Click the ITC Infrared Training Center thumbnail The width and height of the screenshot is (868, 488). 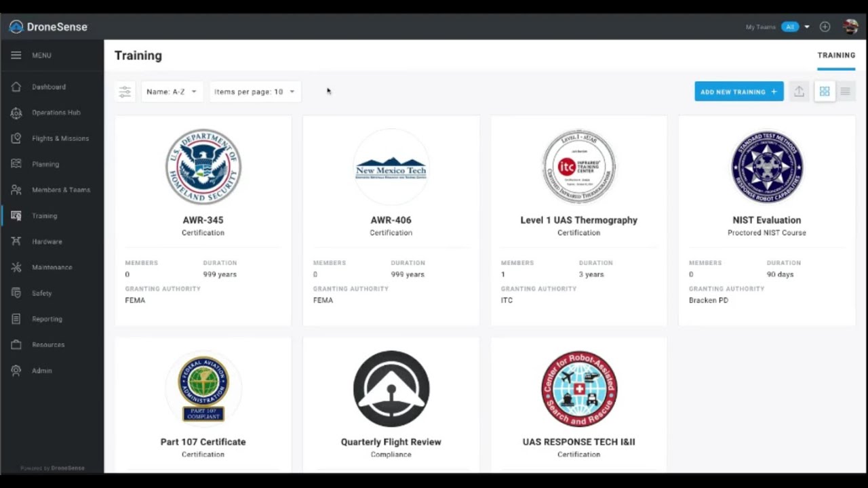tap(578, 167)
